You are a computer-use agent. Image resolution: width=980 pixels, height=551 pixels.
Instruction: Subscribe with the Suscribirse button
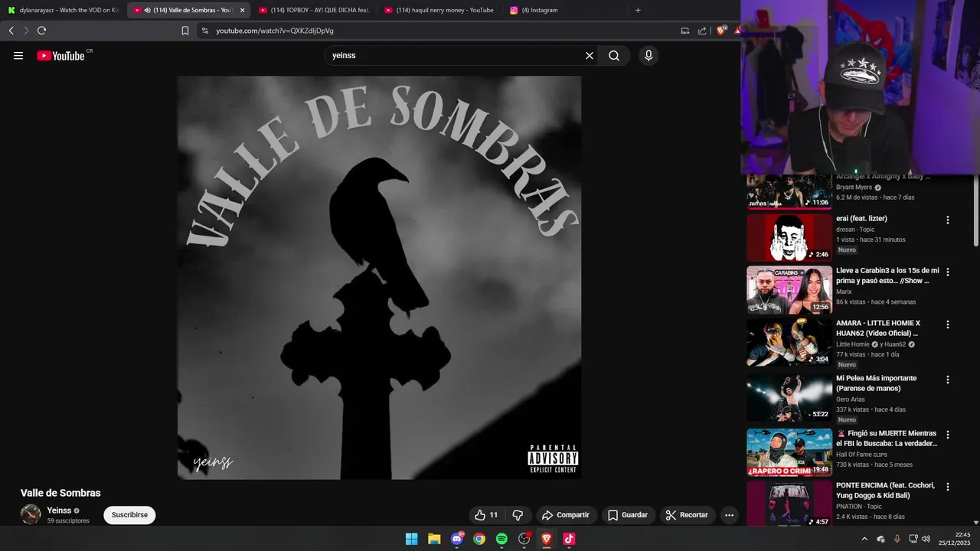pos(129,515)
